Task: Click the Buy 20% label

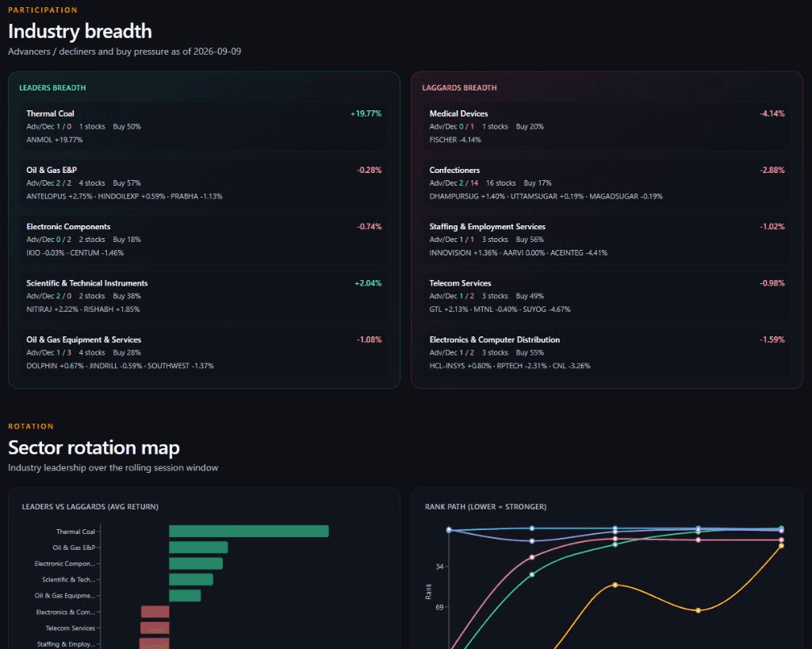Action: [530, 126]
